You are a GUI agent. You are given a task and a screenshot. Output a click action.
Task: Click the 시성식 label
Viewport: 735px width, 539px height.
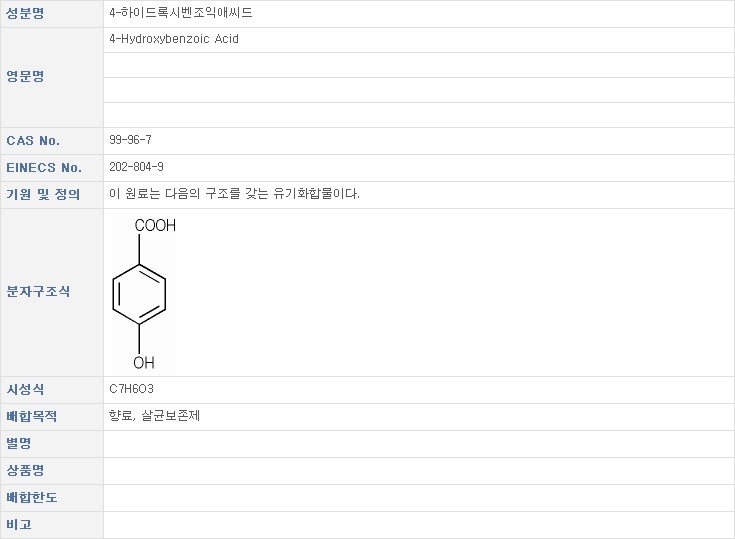coord(26,389)
